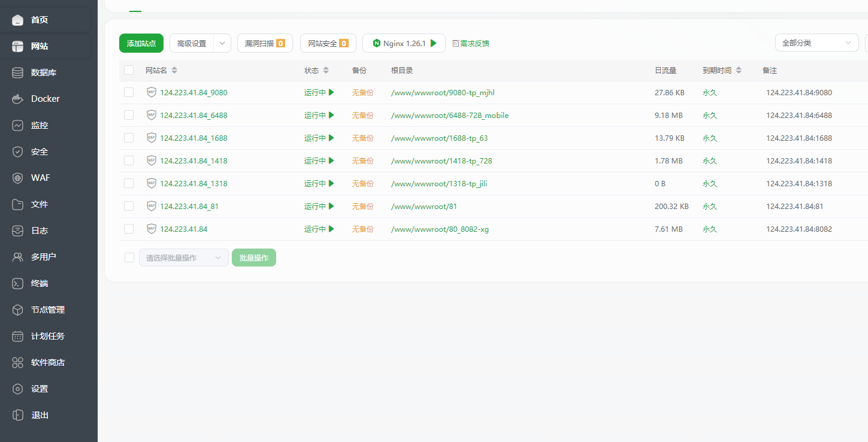Click the WAF shield icon for 124.223.41.84_81
Viewport: 868px width, 442px height.
point(152,206)
